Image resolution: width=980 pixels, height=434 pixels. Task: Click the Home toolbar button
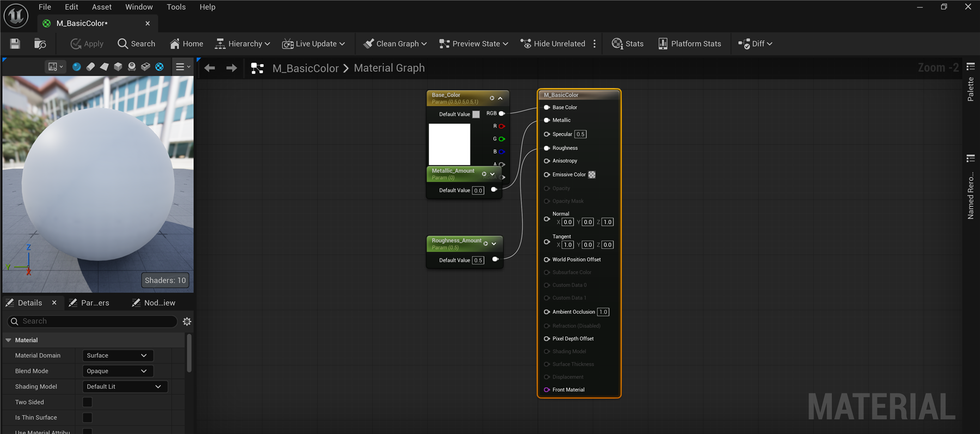tap(187, 44)
